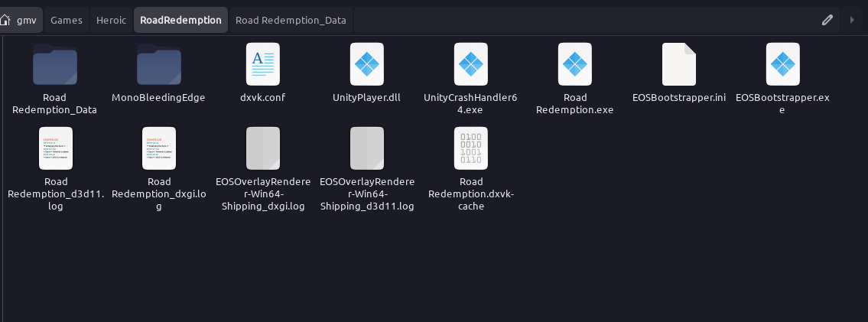Select the Road Redemption_d3d11.log file icon

pos(56,148)
